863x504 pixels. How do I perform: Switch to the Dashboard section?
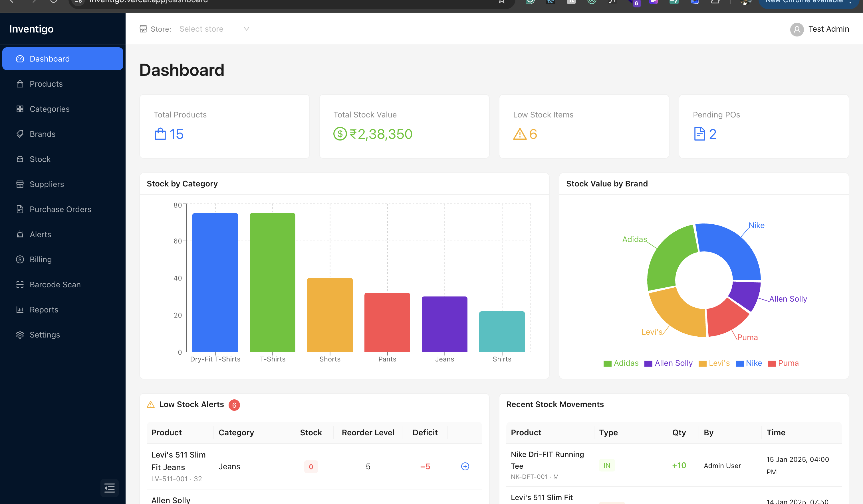[x=50, y=58]
